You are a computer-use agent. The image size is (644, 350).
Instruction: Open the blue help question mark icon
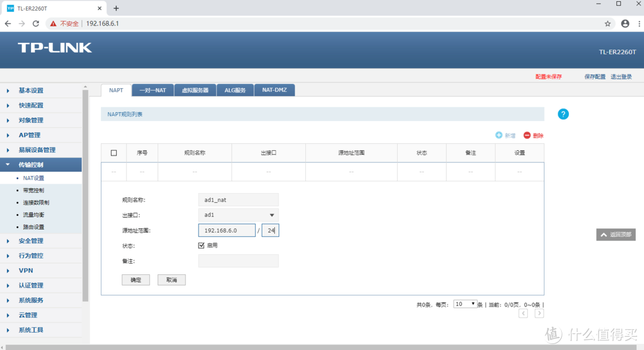563,114
